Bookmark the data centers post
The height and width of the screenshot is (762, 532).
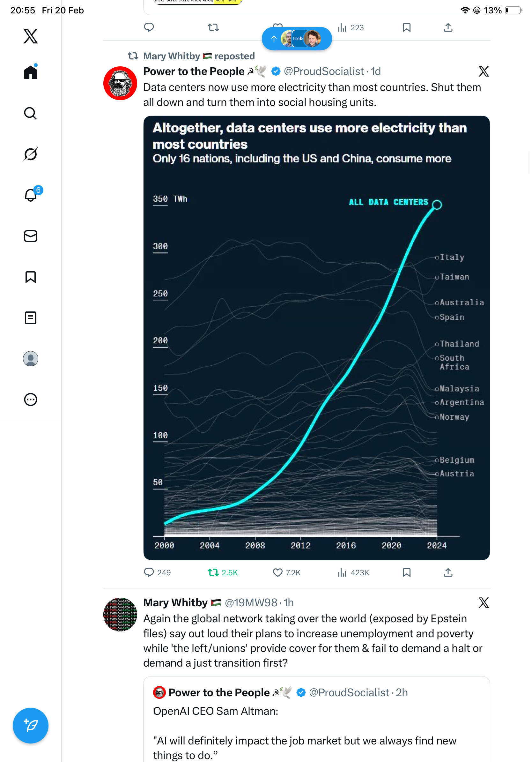click(406, 572)
